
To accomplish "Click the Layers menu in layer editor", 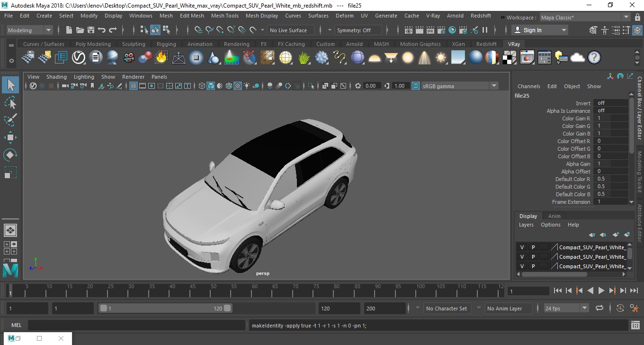I will click(526, 225).
